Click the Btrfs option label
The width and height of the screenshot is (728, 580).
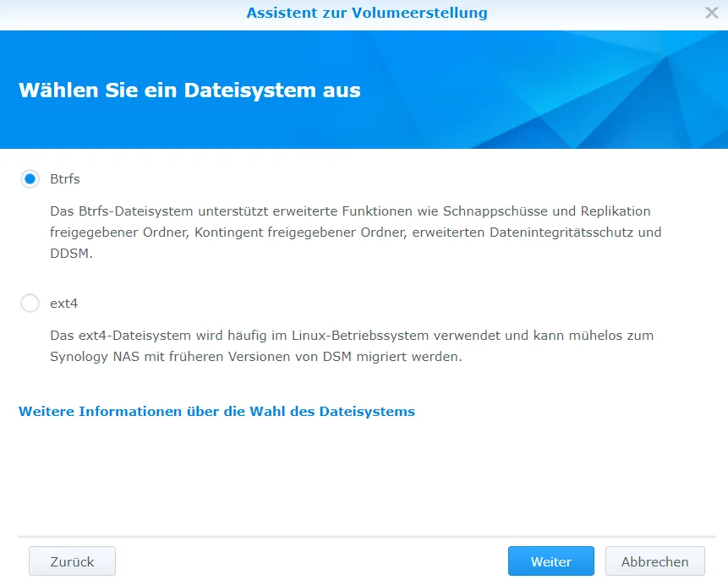(65, 178)
